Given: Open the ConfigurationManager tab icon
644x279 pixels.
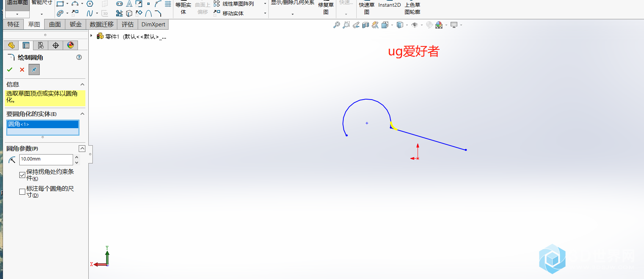Looking at the screenshot, I should pyautogui.click(x=41, y=45).
